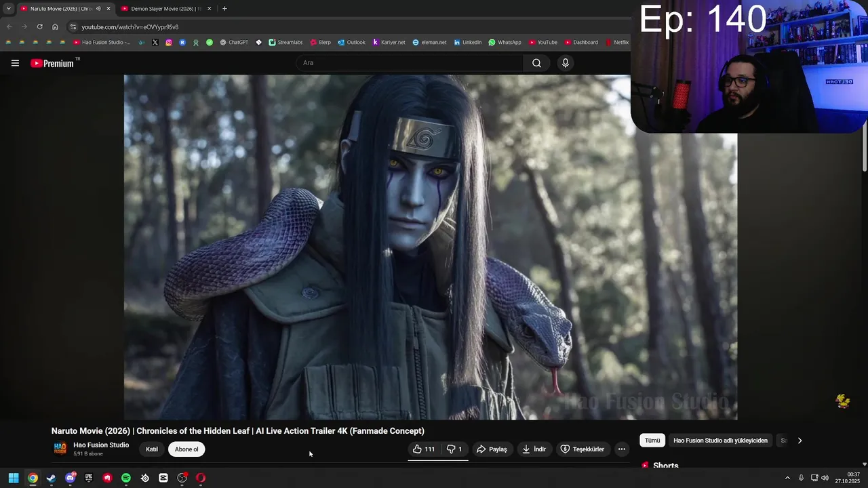Show hidden system tray icons
Image resolution: width=868 pixels, height=488 pixels.
point(787,478)
